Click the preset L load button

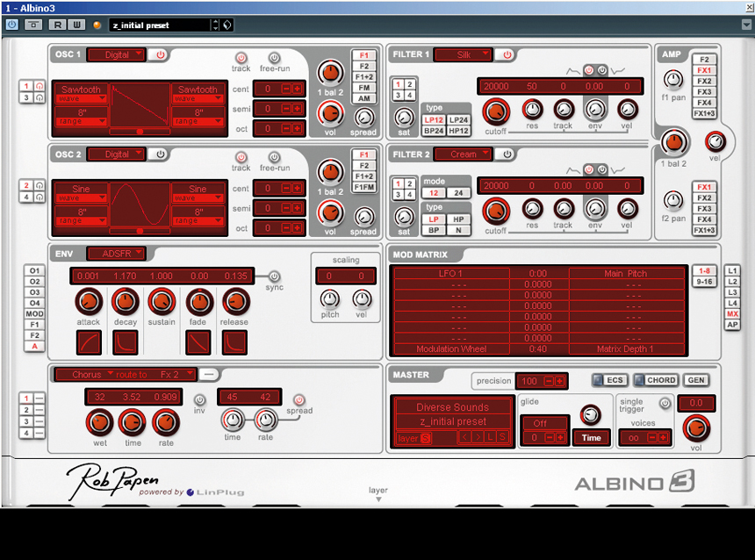490,437
